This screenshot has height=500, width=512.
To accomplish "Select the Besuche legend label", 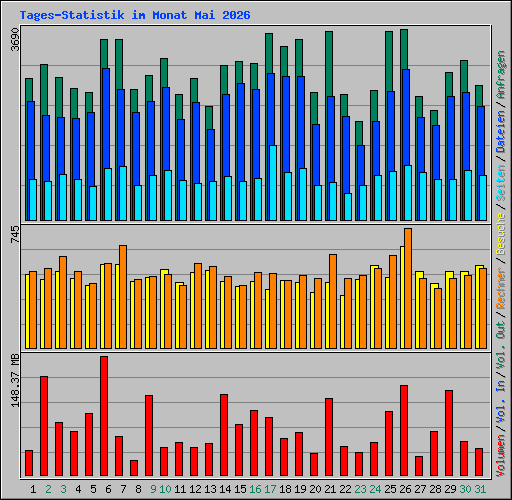I will coord(501,234).
